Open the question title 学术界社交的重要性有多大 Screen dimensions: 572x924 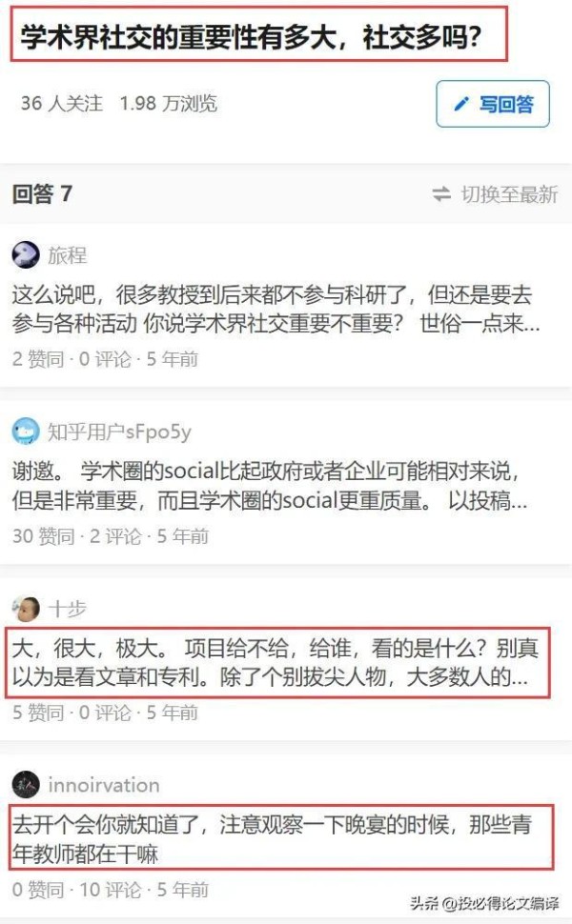(x=251, y=37)
